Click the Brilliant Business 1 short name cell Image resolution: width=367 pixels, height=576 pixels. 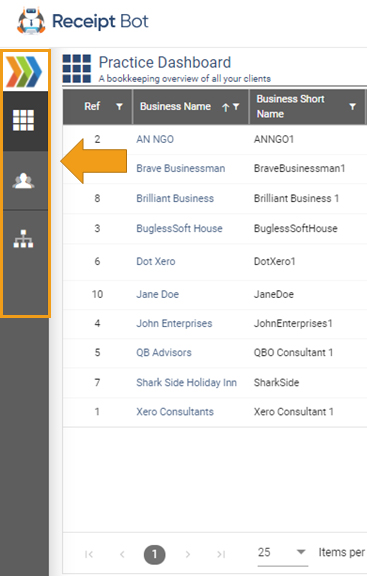tap(296, 198)
